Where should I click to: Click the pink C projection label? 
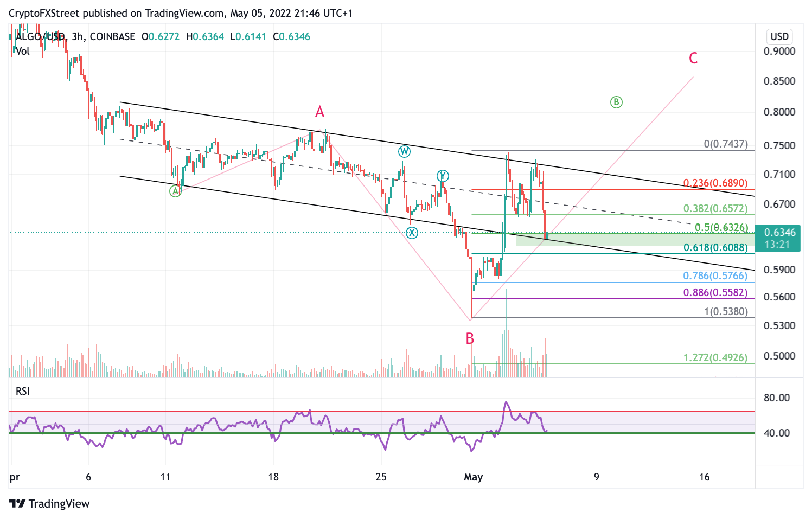pyautogui.click(x=693, y=59)
